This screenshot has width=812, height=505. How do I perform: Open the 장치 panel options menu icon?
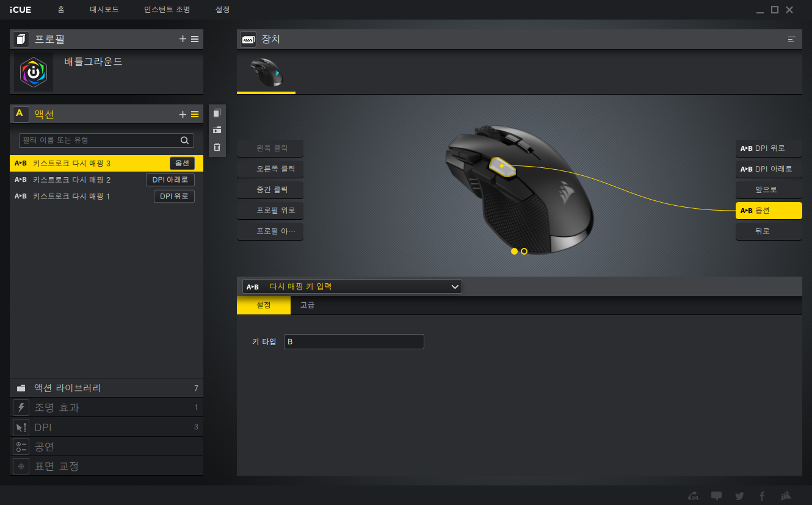coord(792,39)
